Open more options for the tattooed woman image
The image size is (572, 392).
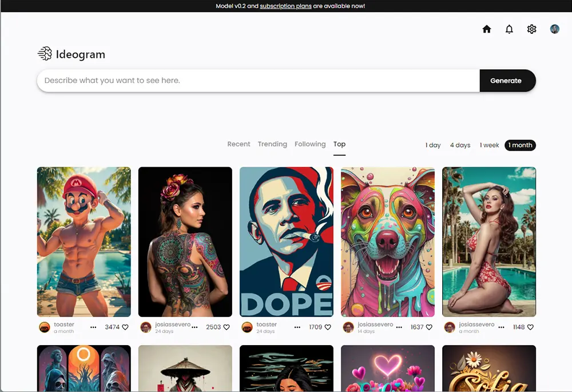tap(195, 327)
